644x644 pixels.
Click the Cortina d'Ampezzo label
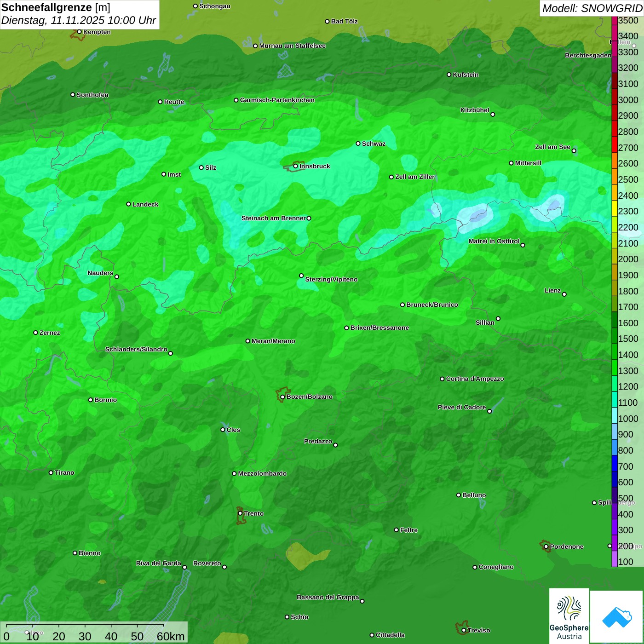[475, 379]
